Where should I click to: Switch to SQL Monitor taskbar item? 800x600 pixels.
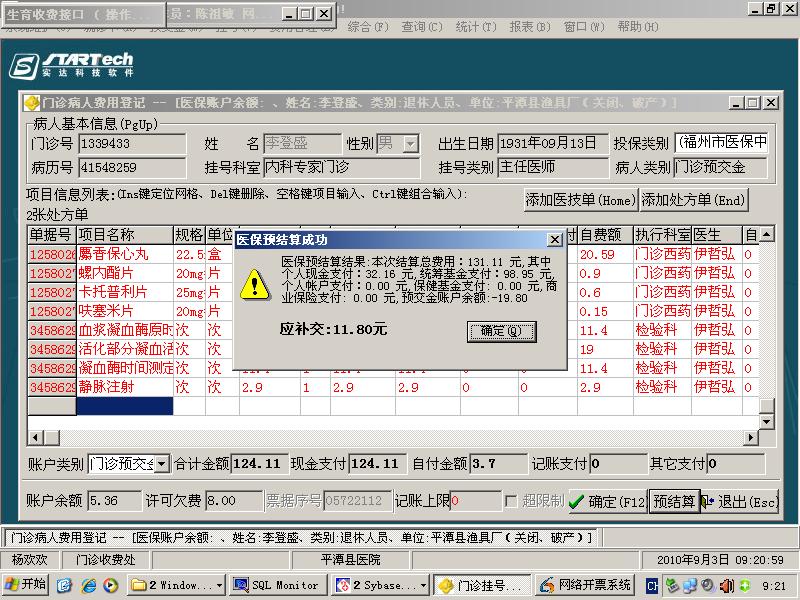pos(279,585)
